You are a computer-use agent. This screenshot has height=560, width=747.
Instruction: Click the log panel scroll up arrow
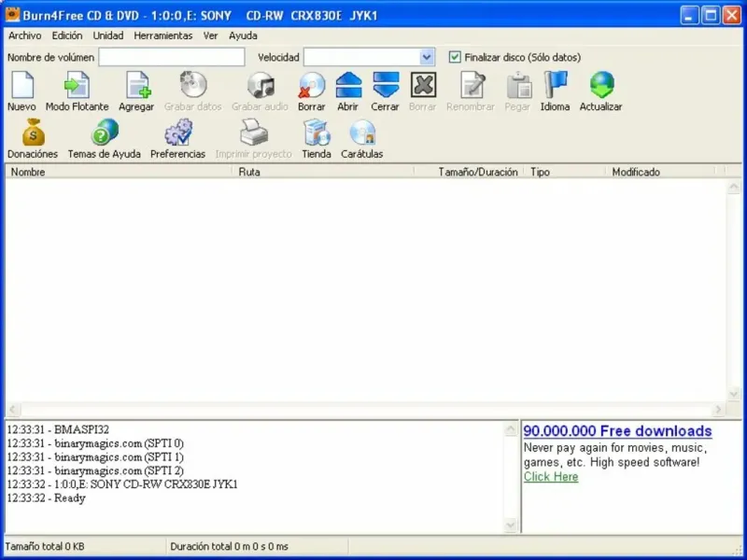point(510,429)
